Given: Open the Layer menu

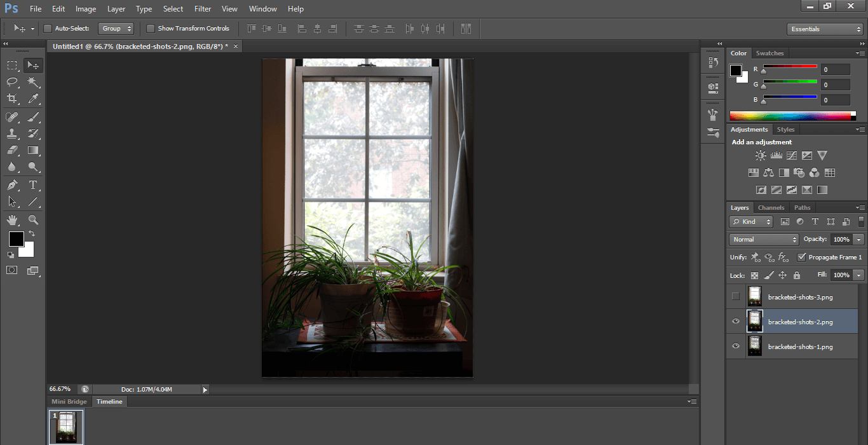Looking at the screenshot, I should pos(116,9).
